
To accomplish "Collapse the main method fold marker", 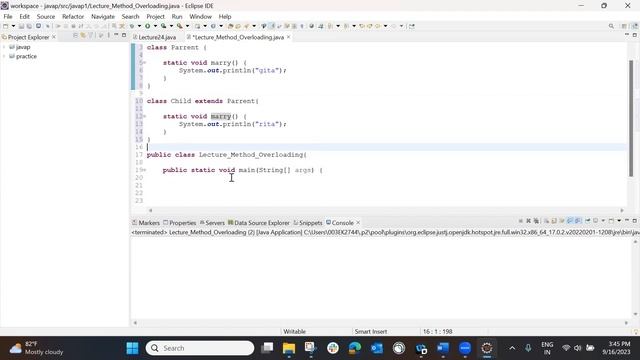I will coord(144,170).
